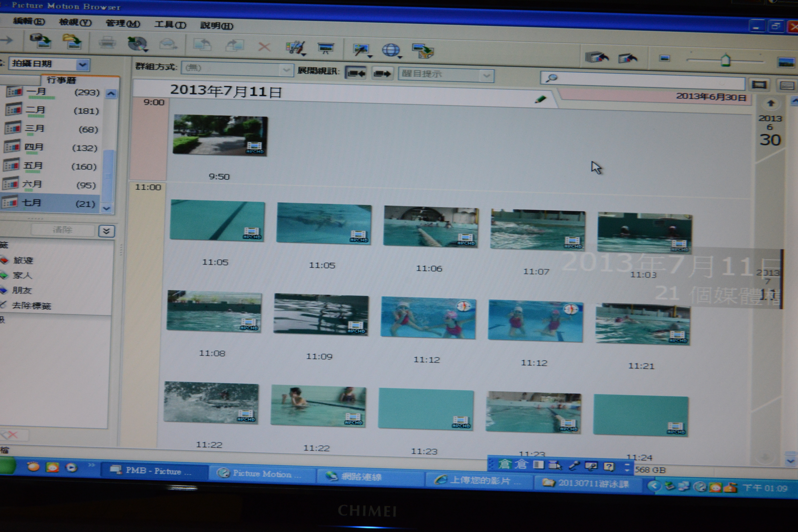Viewport: 798px width, 532px height.
Task: Toggle expand video expansion button
Action: tap(382, 74)
